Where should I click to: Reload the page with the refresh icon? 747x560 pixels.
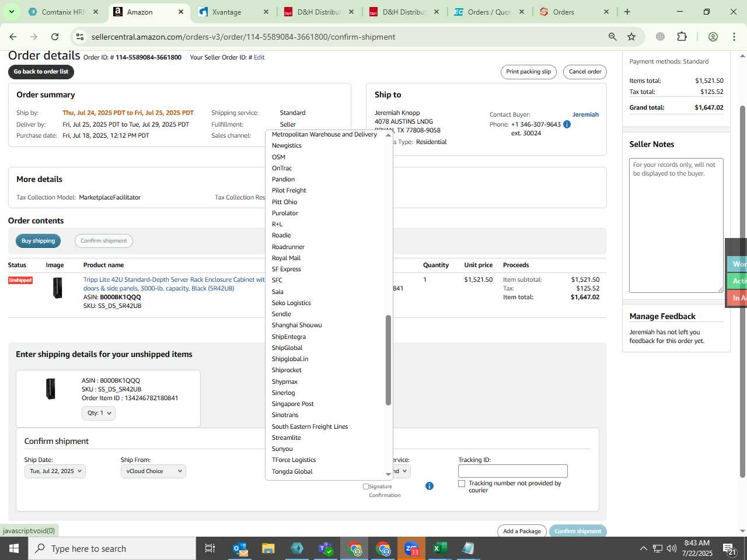[x=55, y=37]
